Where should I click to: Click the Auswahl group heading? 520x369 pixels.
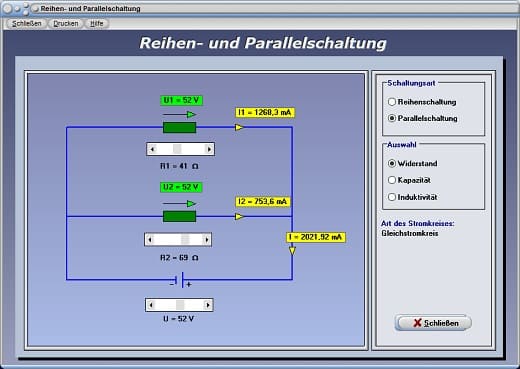click(402, 145)
